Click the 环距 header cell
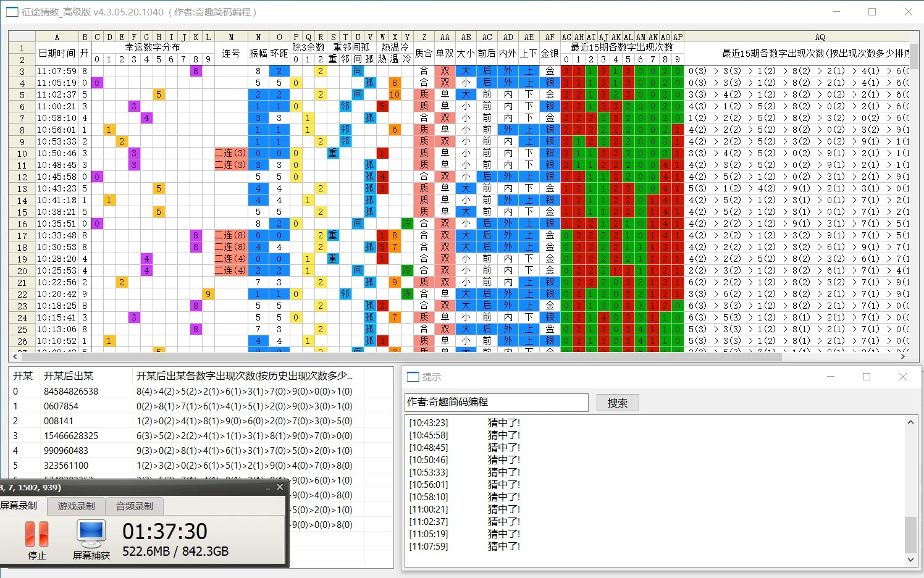 [279, 54]
